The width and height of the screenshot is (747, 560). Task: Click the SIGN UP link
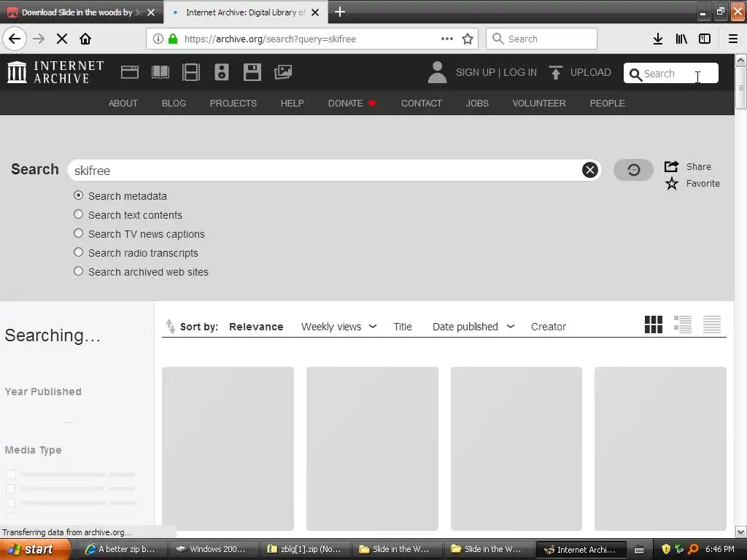pyautogui.click(x=476, y=72)
